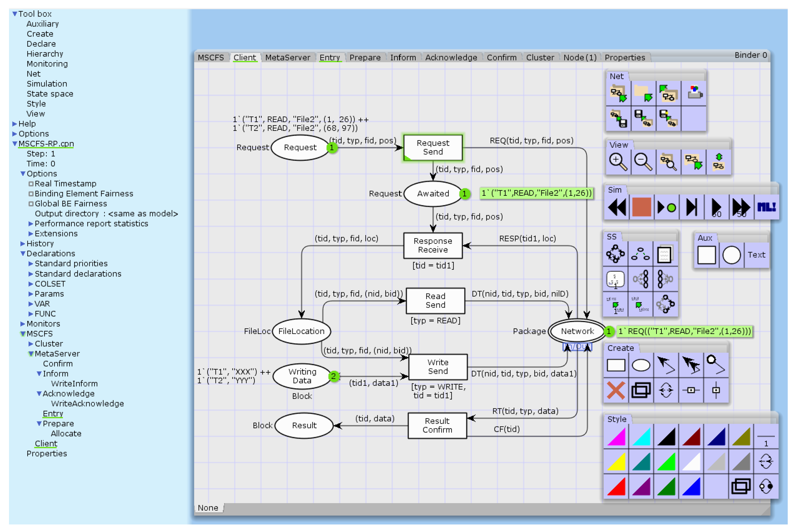Enable Binding Element Fairness checkbox
The image size is (796, 532).
point(31,194)
